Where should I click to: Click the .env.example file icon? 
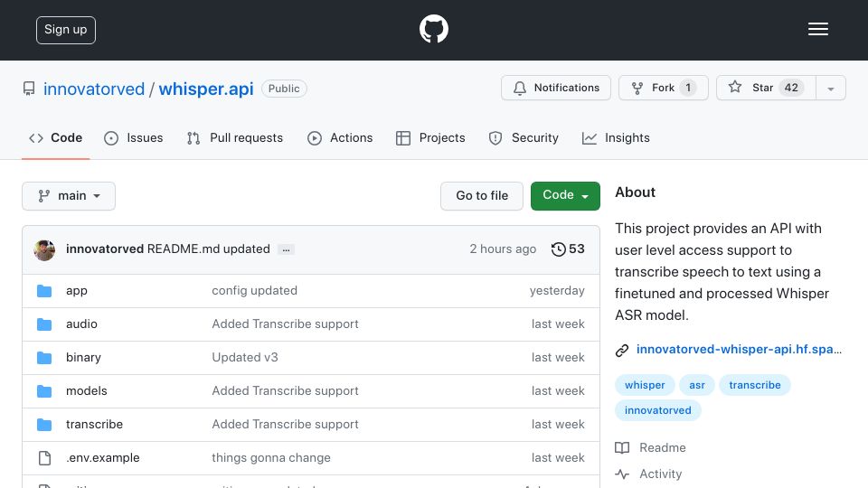point(44,458)
